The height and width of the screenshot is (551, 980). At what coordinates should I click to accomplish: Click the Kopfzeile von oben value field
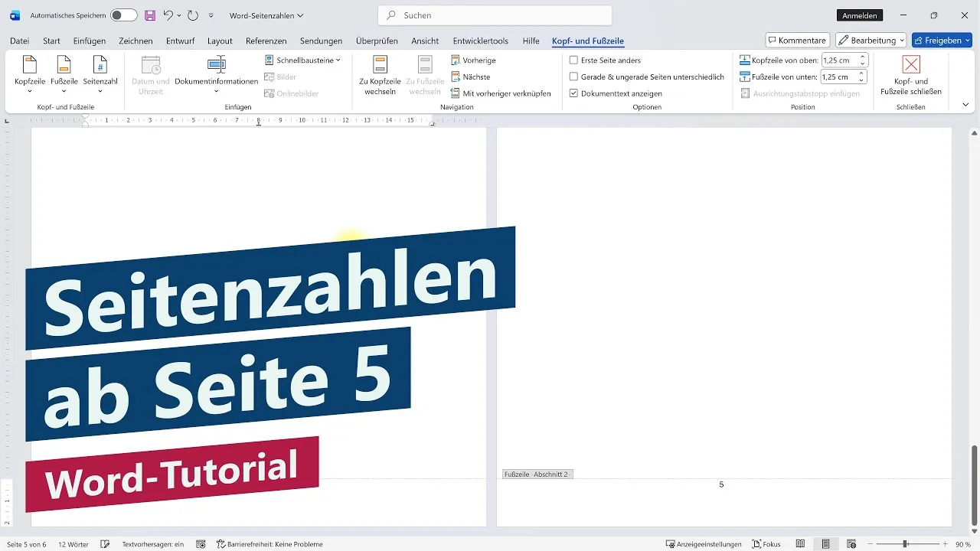tap(841, 60)
